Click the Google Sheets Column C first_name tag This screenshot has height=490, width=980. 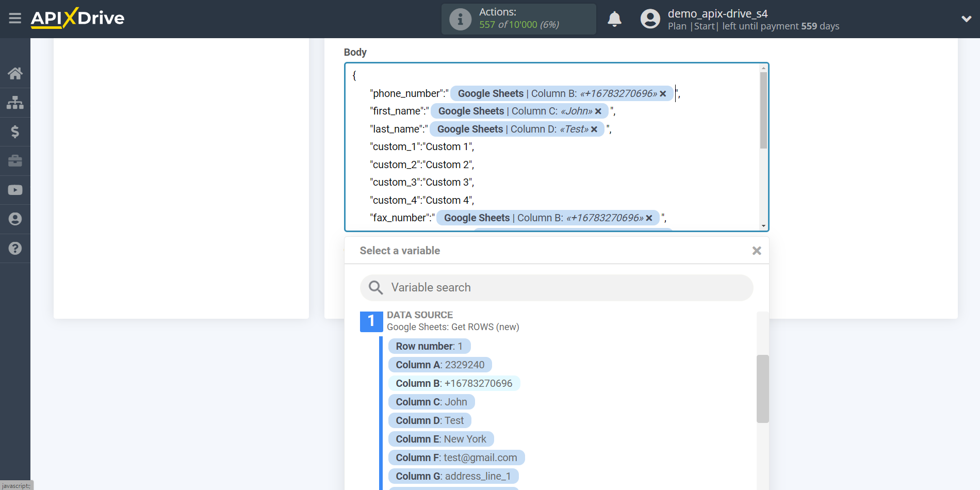click(x=519, y=111)
